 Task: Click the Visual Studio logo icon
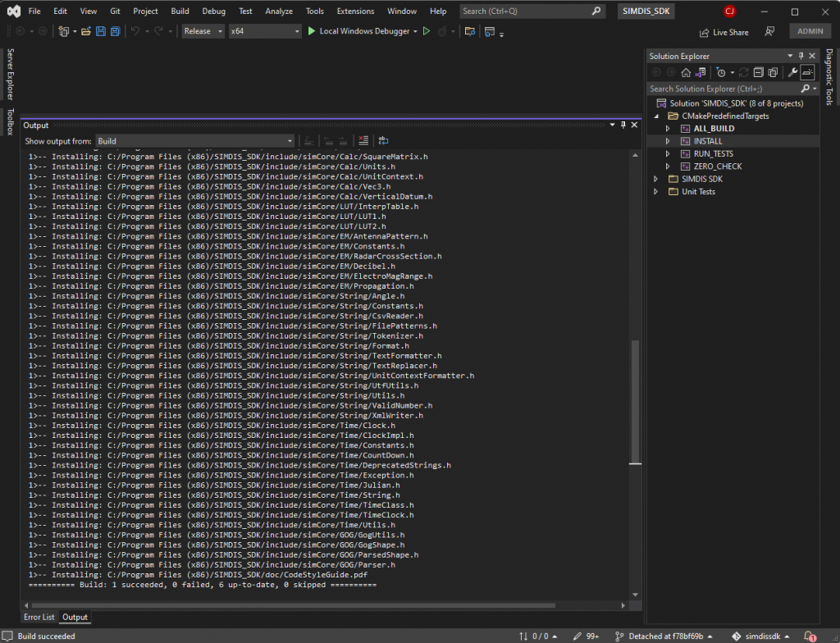tap(14, 11)
